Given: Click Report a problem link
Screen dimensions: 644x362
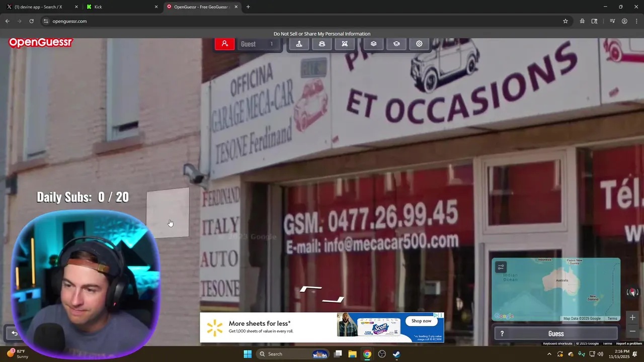Looking at the screenshot, I should (x=629, y=343).
